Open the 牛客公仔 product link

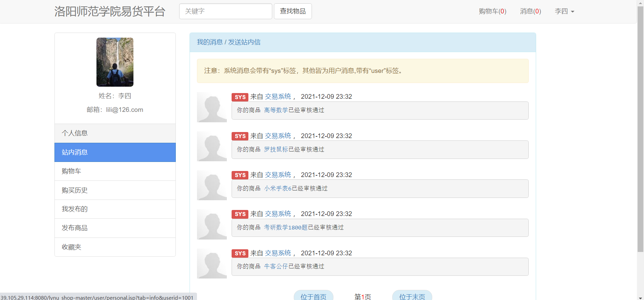point(276,266)
